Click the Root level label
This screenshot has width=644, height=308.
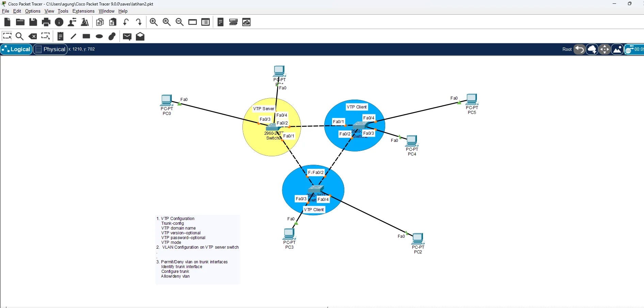(567, 49)
